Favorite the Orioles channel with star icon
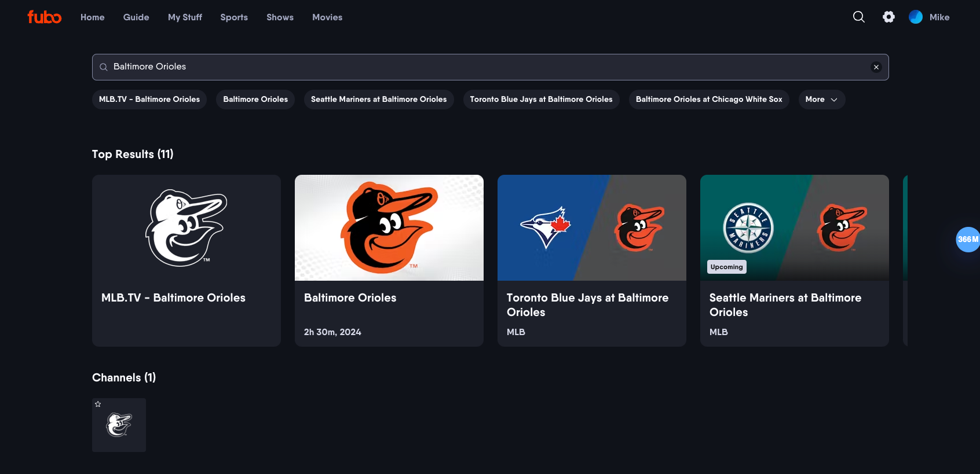Viewport: 980px width, 474px height. pos(98,404)
